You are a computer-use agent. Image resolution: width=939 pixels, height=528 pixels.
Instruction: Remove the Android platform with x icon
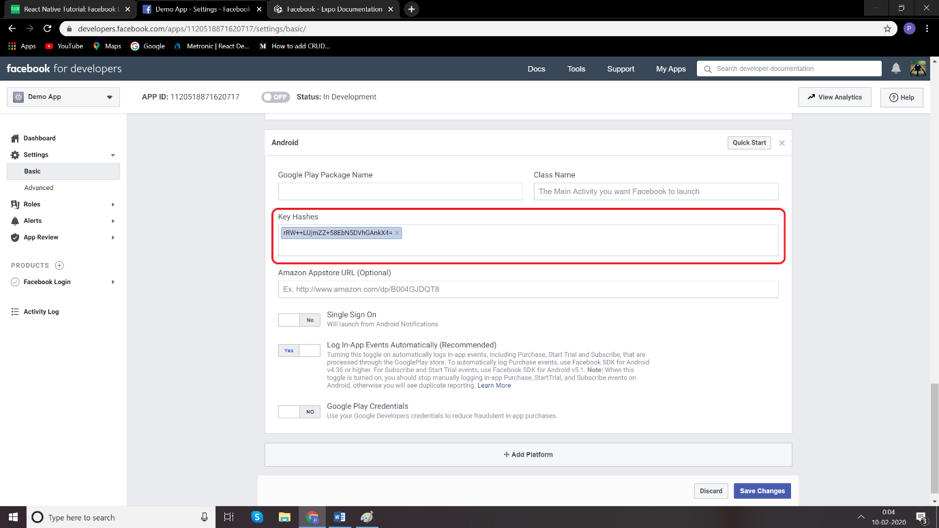pos(782,143)
